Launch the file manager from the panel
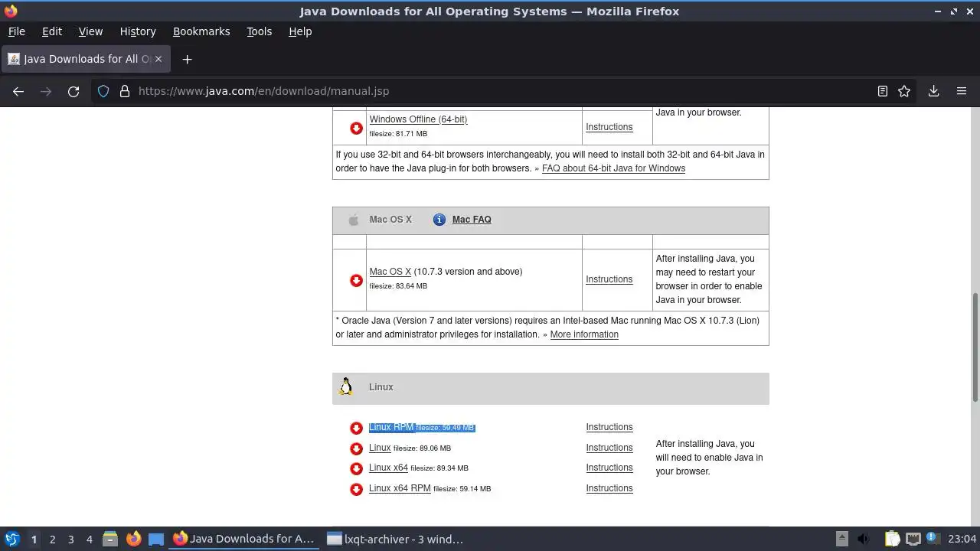The height and width of the screenshot is (551, 980). coord(109,539)
